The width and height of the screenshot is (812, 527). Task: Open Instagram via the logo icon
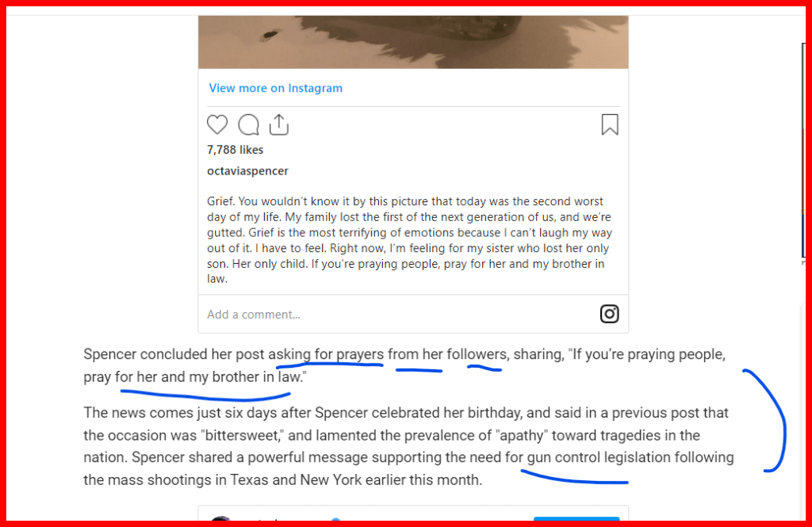pyautogui.click(x=609, y=314)
